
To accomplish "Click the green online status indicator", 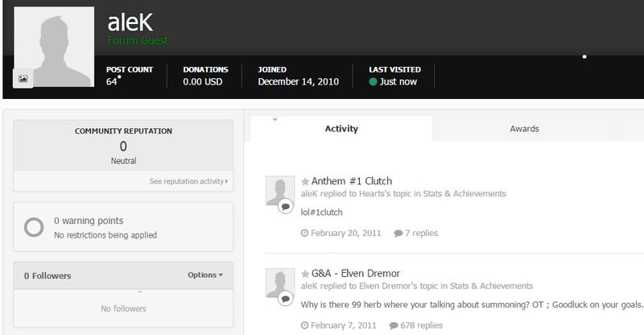I will point(373,82).
